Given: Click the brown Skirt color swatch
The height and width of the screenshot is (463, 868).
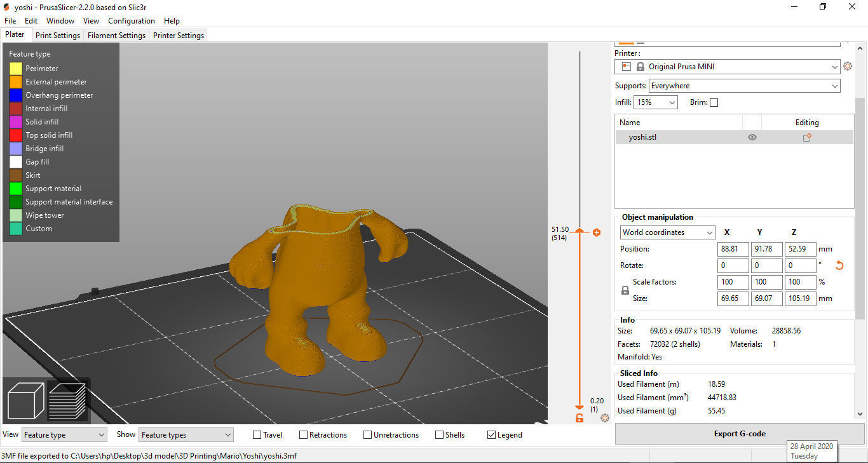Looking at the screenshot, I should point(16,175).
